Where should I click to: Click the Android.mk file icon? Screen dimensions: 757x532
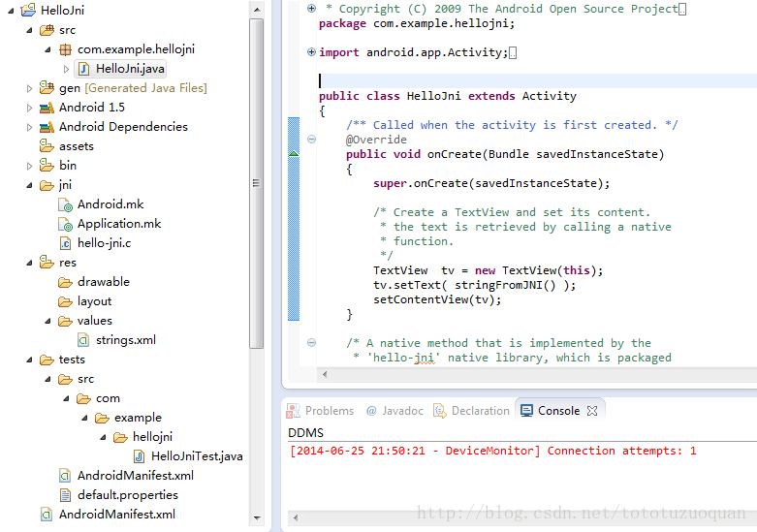65,205
